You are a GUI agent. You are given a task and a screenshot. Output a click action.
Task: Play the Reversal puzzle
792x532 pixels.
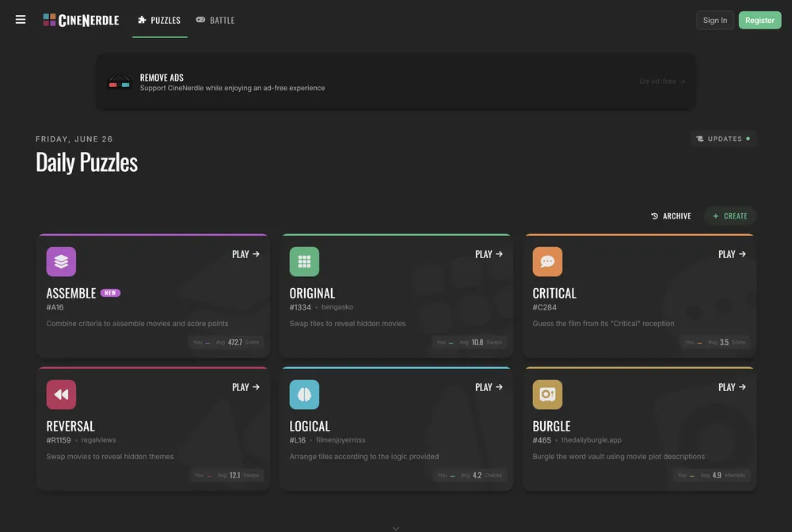[x=246, y=387]
